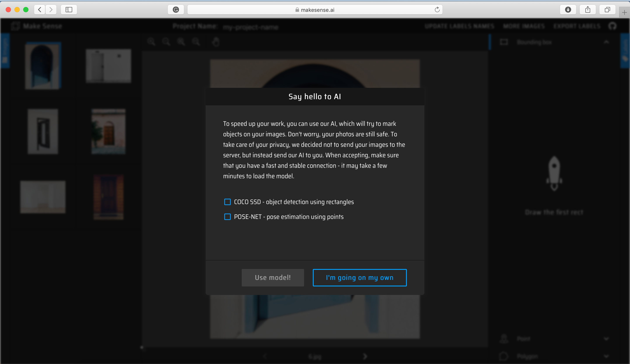Collapse the Bounding box section chevron
This screenshot has height=364, width=630.
pos(606,42)
